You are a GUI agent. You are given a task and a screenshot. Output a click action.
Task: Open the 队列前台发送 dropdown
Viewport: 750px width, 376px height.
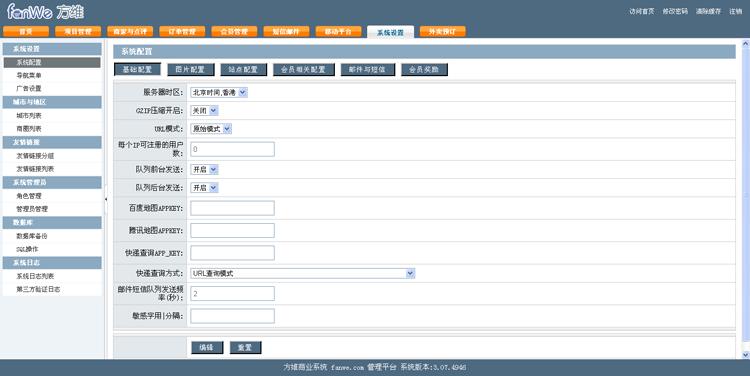[204, 169]
